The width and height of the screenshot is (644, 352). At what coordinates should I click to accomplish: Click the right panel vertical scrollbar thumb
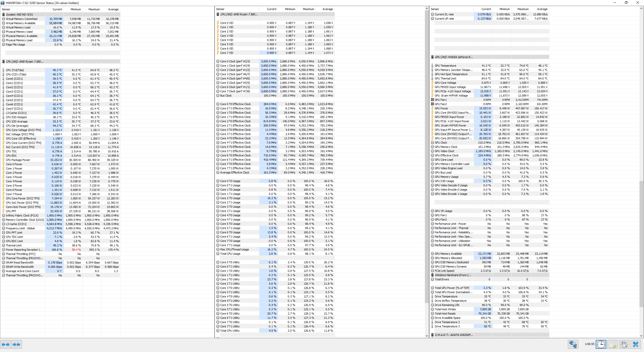click(x=641, y=244)
